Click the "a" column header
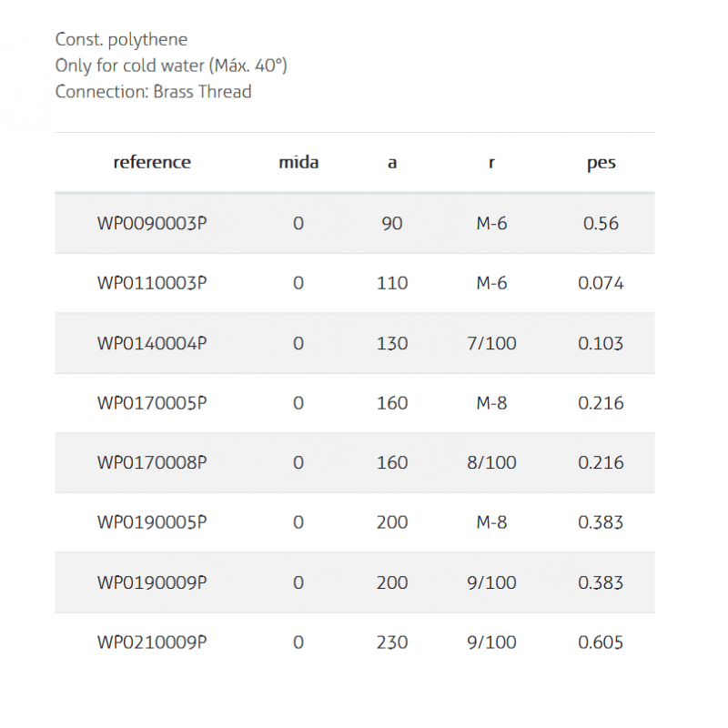The image size is (728, 728). tap(392, 163)
